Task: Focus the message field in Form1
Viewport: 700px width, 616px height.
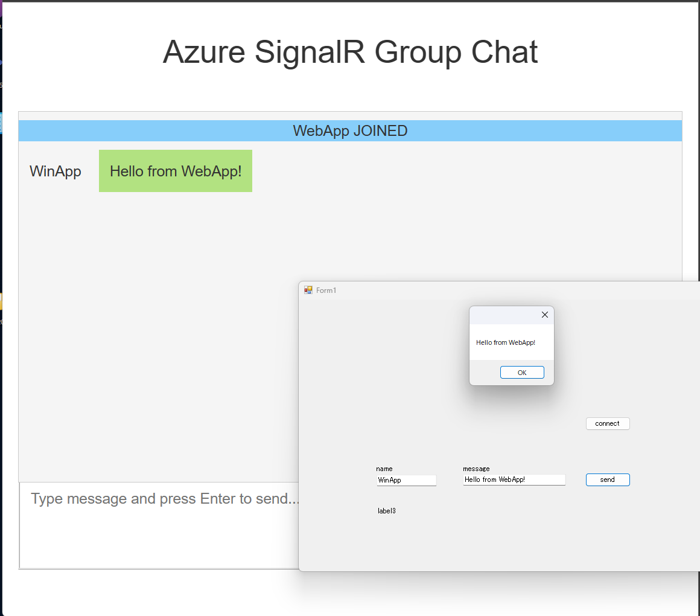Action: click(514, 480)
